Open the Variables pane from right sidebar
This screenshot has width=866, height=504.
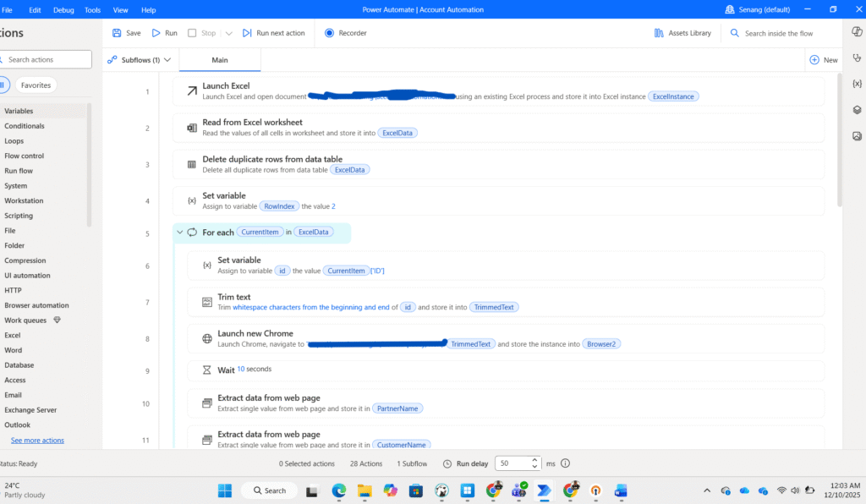click(857, 84)
